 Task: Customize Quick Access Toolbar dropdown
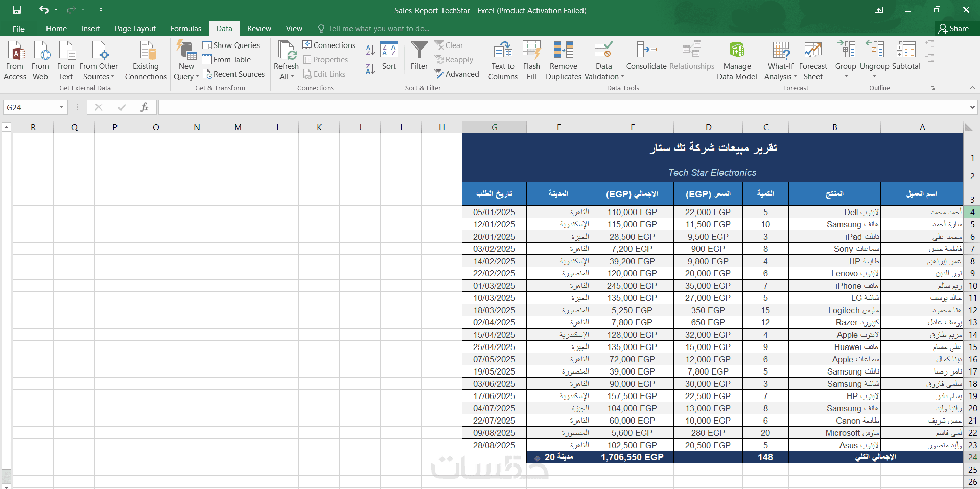pos(101,10)
